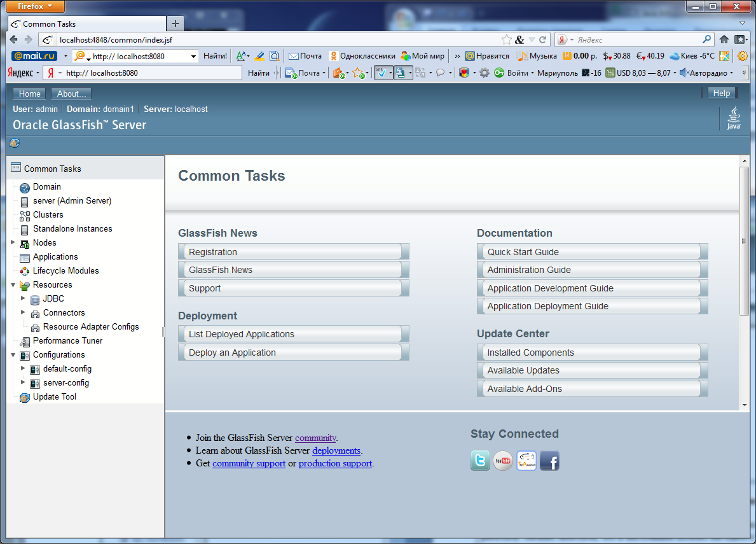
Task: Click the mail.ru toolbar logo
Action: pos(34,56)
